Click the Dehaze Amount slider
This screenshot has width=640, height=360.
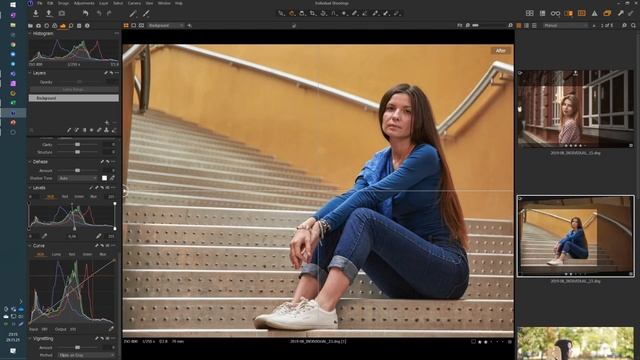coord(78,171)
